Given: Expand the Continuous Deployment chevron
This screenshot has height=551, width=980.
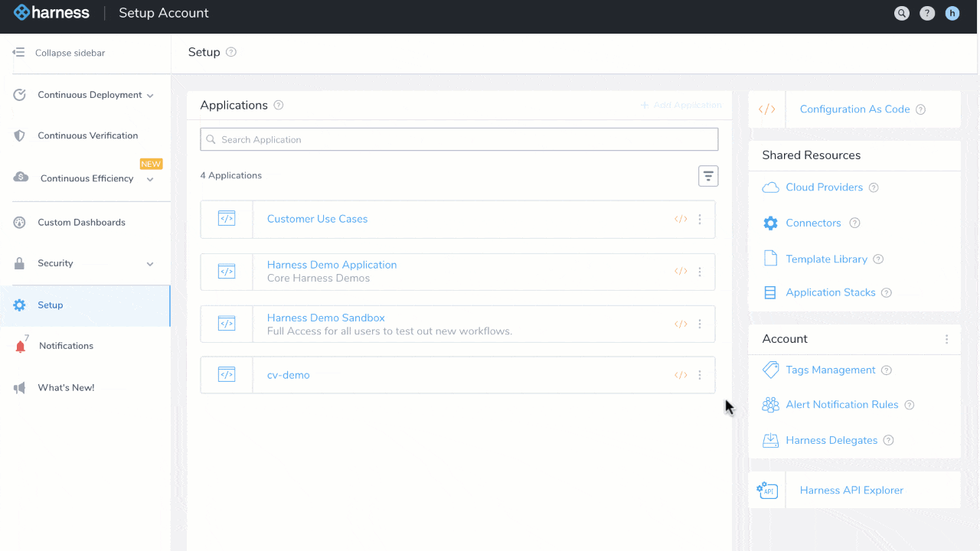Looking at the screenshot, I should [x=150, y=96].
